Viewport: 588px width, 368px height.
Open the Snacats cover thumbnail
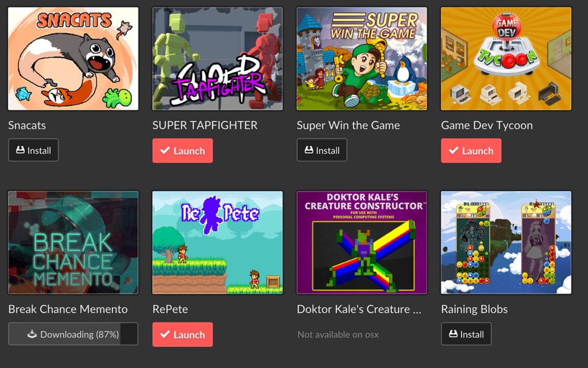pyautogui.click(x=73, y=59)
